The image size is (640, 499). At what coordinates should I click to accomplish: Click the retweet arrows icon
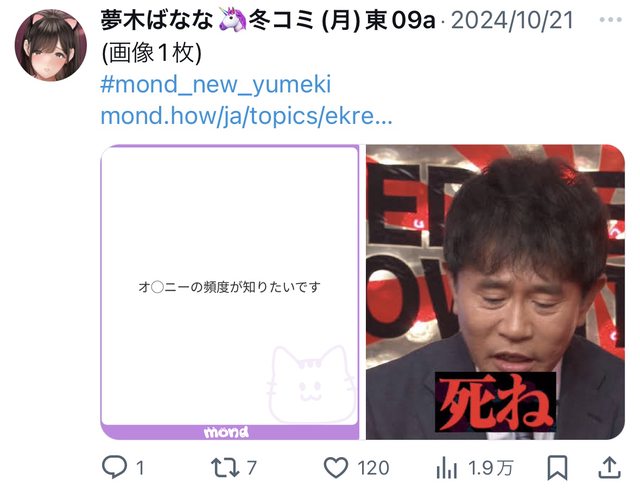pyautogui.click(x=225, y=468)
